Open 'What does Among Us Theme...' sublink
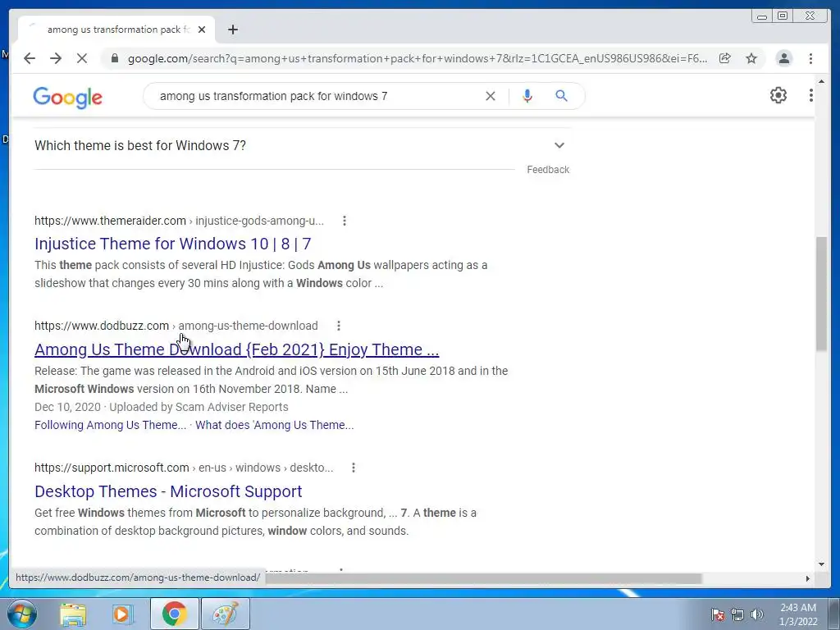Viewport: 840px width, 630px height. (x=274, y=426)
